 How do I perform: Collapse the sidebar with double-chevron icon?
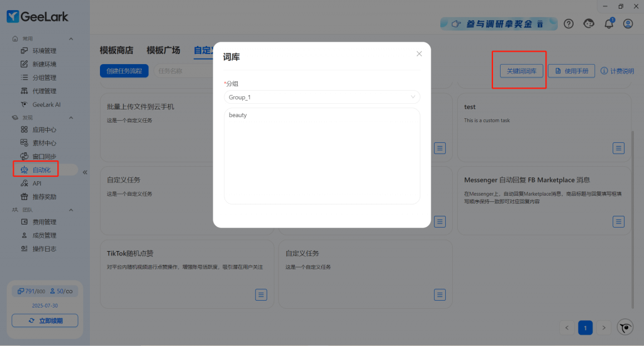click(85, 172)
